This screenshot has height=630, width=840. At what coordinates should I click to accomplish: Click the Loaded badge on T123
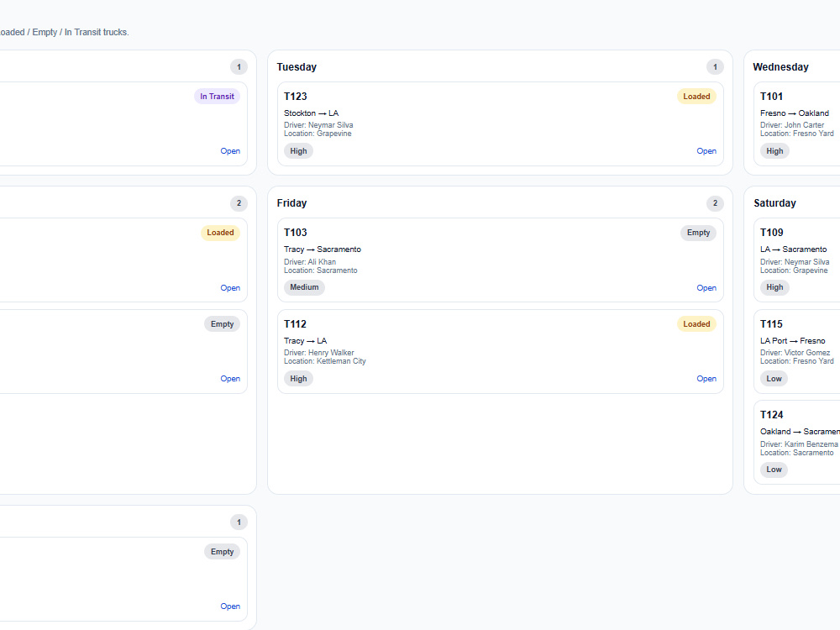(x=696, y=97)
